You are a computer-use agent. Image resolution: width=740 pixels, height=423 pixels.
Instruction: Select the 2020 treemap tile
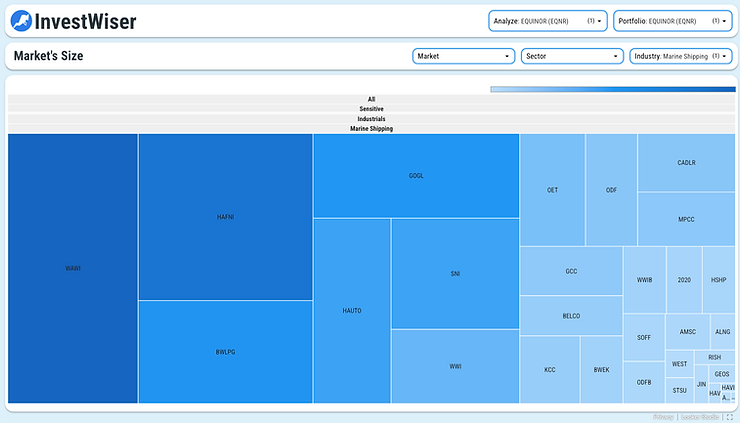coord(684,280)
